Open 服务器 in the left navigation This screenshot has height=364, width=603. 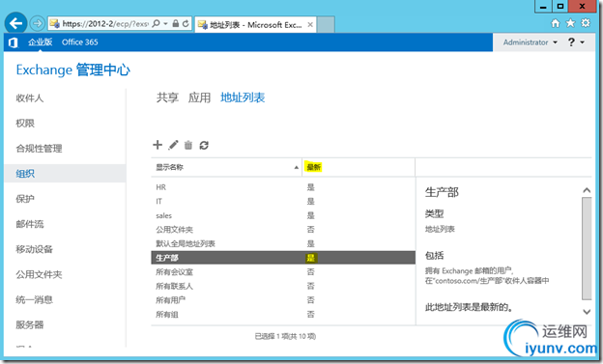tap(30, 324)
